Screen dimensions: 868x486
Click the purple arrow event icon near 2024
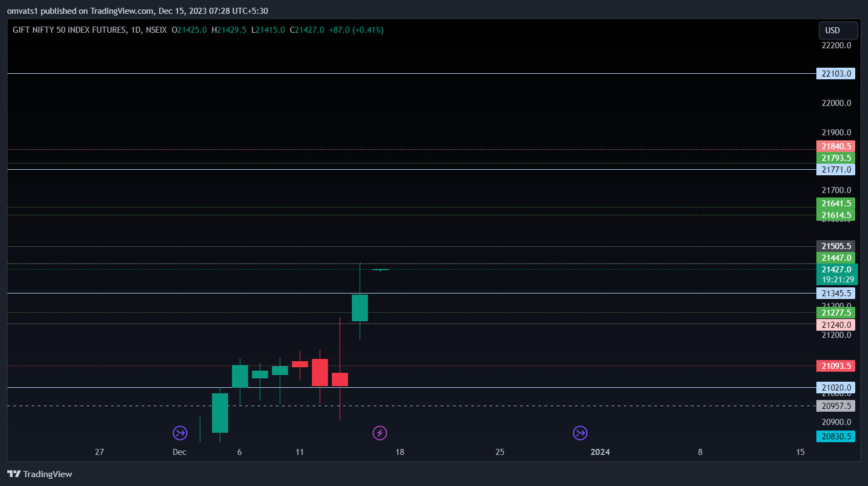click(580, 433)
